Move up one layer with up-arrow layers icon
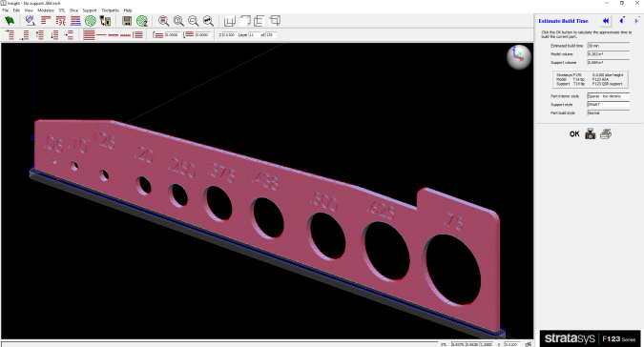The image size is (644, 347). (x=39, y=35)
